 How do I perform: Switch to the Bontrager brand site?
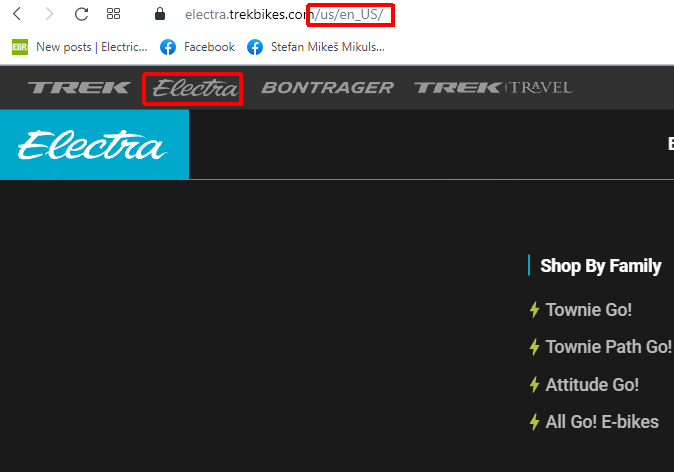pos(327,88)
